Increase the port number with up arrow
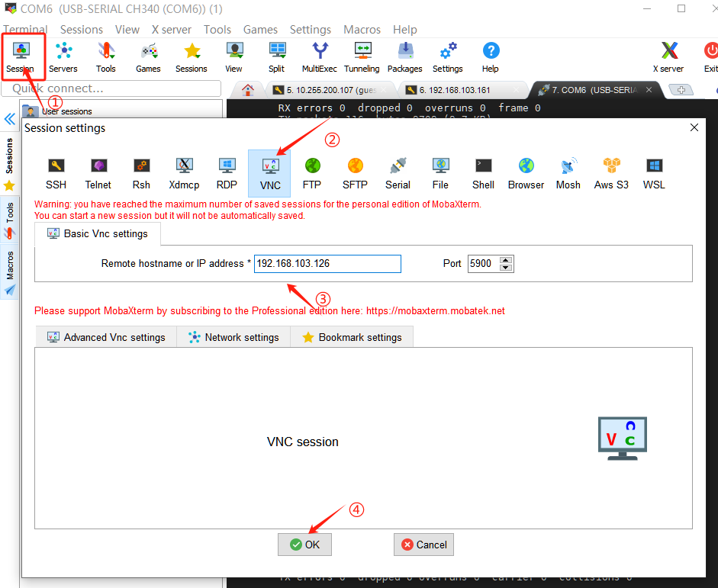Viewport: 718px width, 588px height. click(505, 259)
